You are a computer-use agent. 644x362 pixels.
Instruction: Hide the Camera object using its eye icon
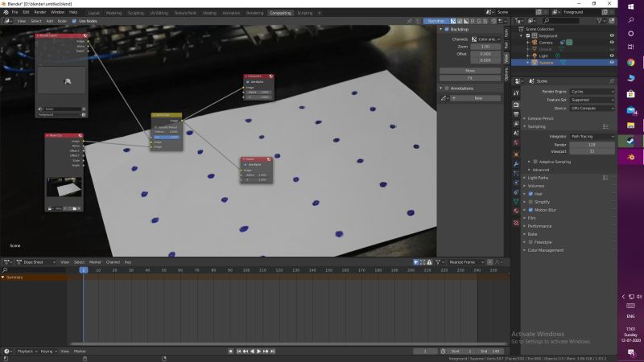[x=612, y=43]
